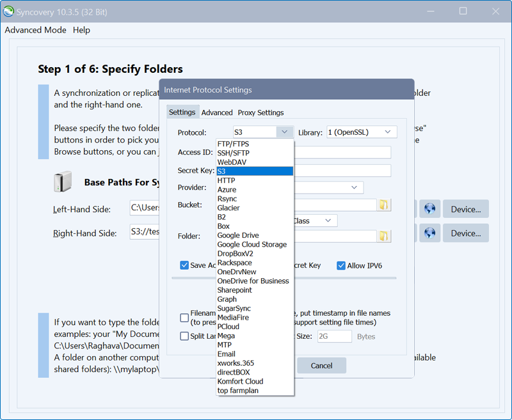Pick OneDrive for Business option

(x=255, y=281)
